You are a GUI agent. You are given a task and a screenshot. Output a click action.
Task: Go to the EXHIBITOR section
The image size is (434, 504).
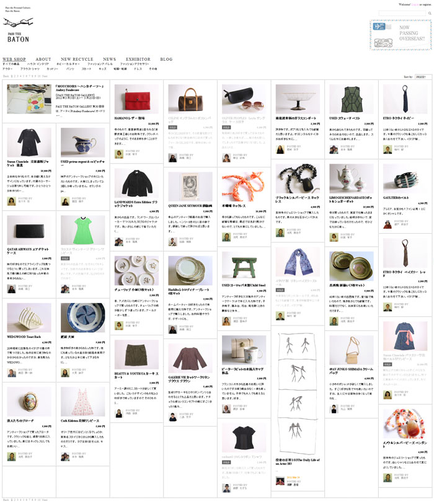(x=138, y=59)
